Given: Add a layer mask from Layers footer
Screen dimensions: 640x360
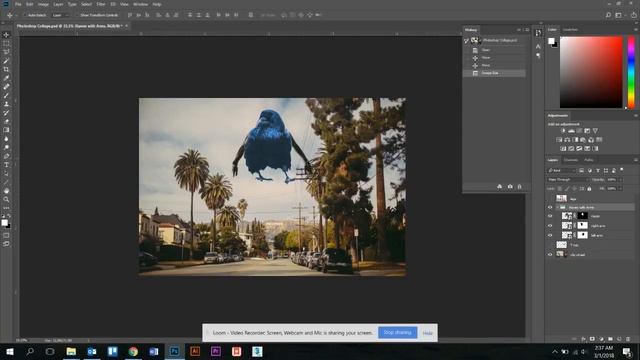Looking at the screenshot, I should point(592,339).
